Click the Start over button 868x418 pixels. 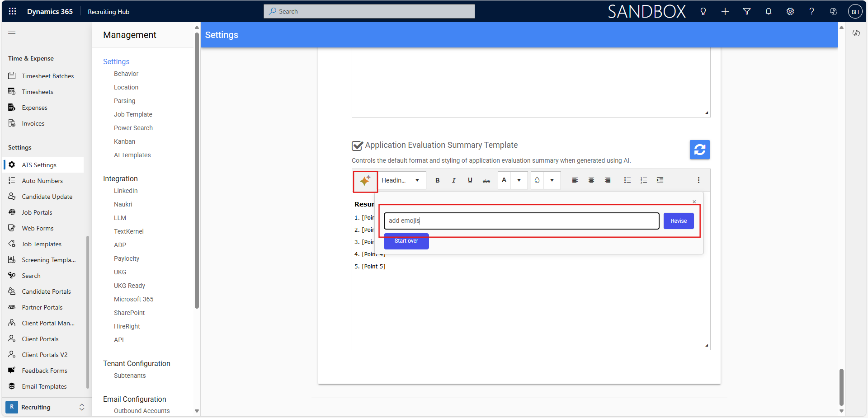pyautogui.click(x=406, y=241)
